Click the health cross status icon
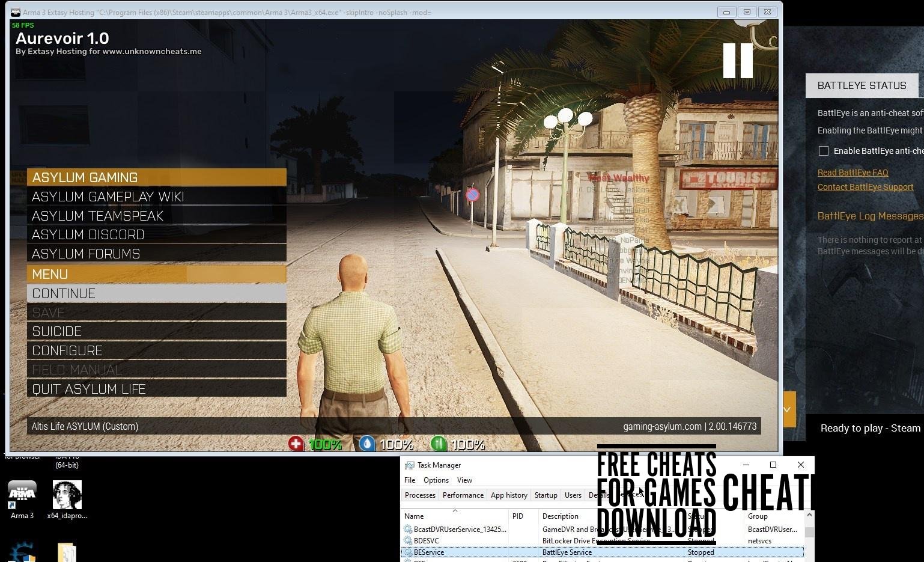Image resolution: width=924 pixels, height=562 pixels. point(296,444)
